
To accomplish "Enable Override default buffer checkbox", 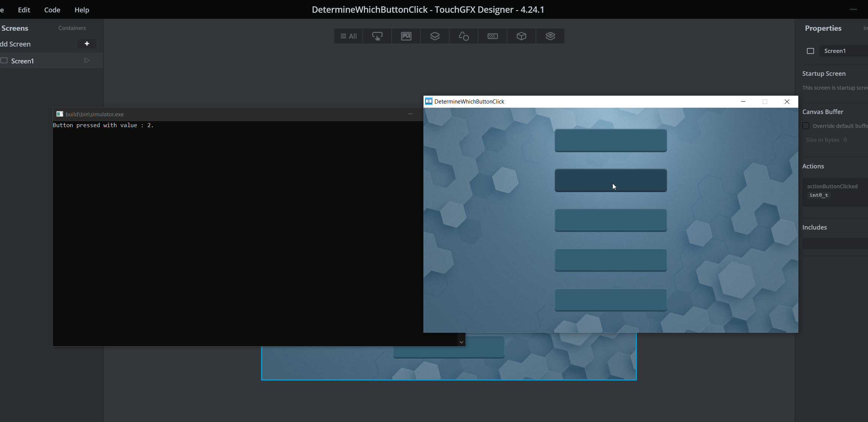I will tap(806, 126).
